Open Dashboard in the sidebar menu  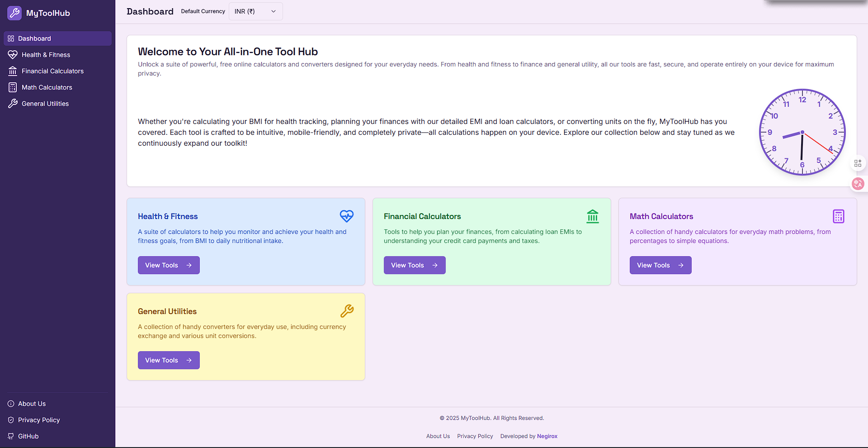click(x=57, y=38)
